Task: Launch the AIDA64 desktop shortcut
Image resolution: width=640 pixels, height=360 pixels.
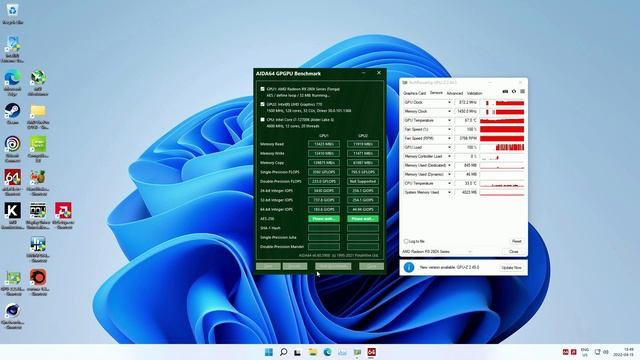Action: [x=12, y=181]
